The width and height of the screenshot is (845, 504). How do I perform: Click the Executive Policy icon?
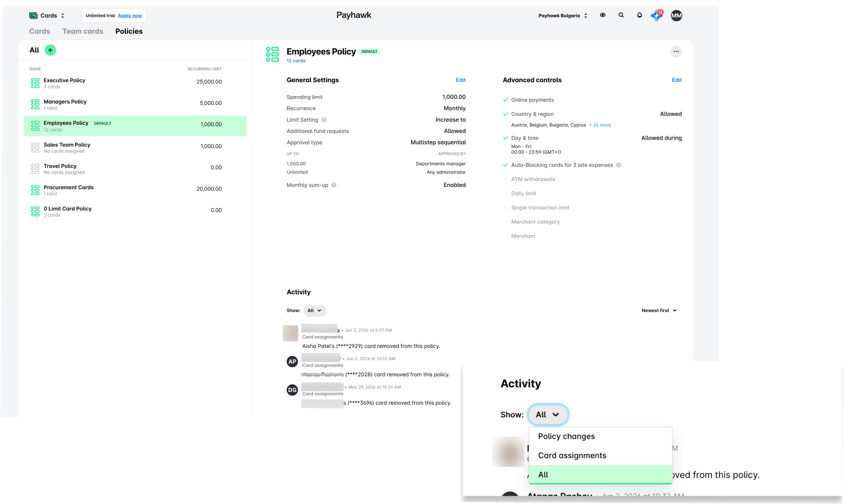tap(35, 83)
